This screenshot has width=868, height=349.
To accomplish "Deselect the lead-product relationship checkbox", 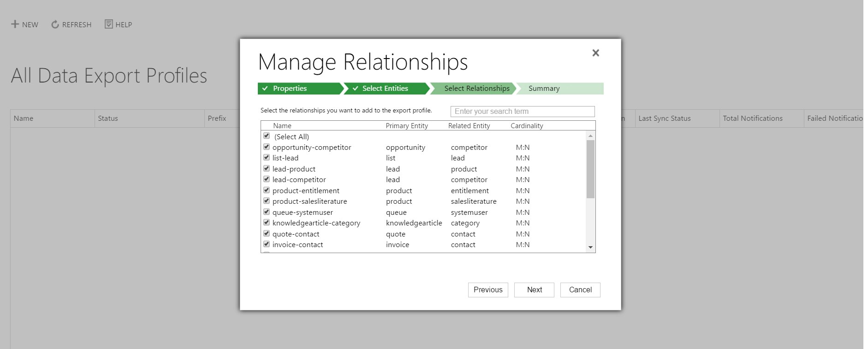I will (267, 169).
